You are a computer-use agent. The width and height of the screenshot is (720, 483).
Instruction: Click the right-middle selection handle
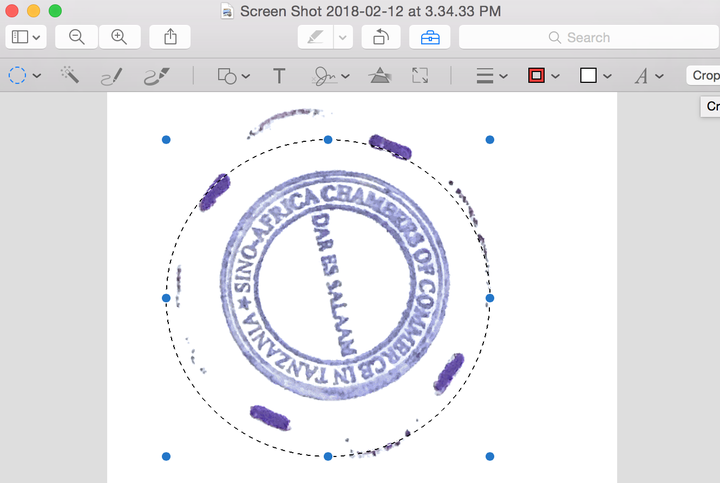490,298
